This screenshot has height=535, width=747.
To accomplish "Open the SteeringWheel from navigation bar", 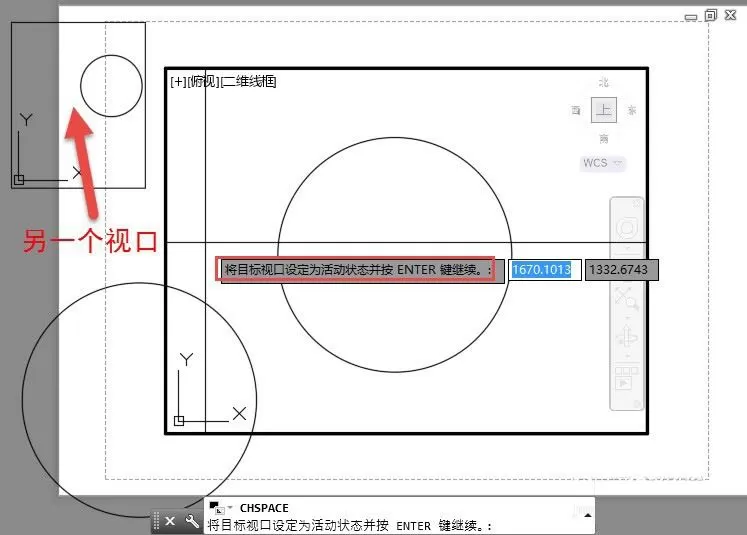I will (x=627, y=228).
